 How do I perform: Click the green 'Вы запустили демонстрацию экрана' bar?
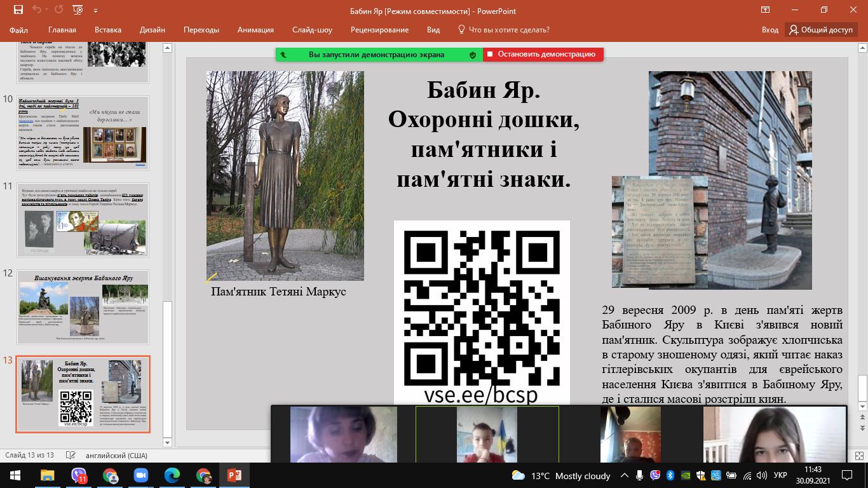point(379,55)
